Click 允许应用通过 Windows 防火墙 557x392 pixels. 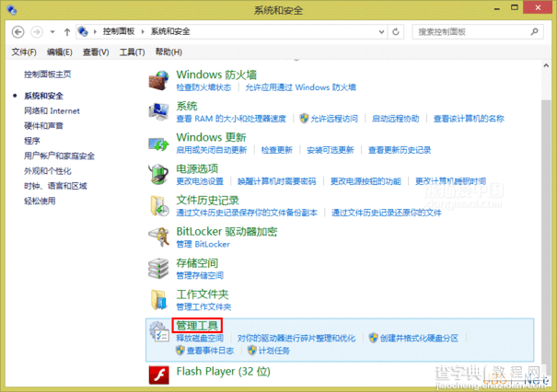pos(300,87)
